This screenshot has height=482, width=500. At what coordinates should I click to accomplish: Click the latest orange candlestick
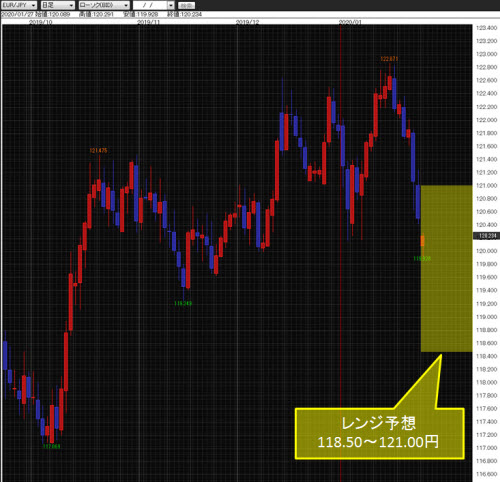422,241
